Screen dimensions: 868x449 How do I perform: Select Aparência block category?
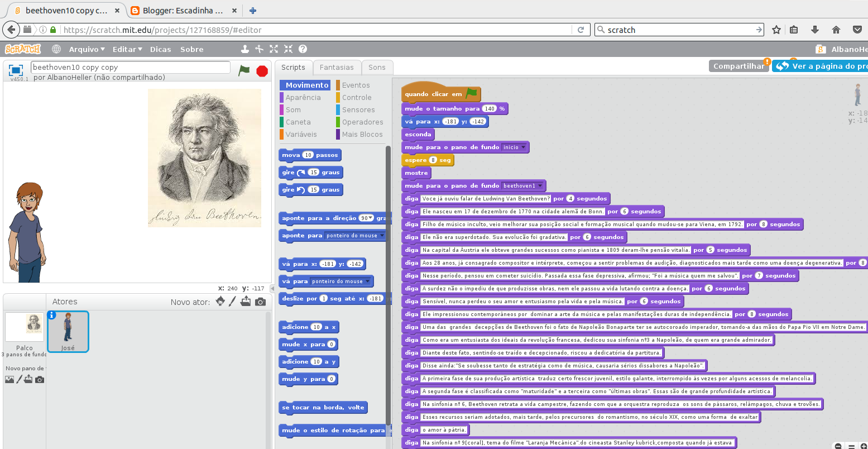[x=303, y=97]
